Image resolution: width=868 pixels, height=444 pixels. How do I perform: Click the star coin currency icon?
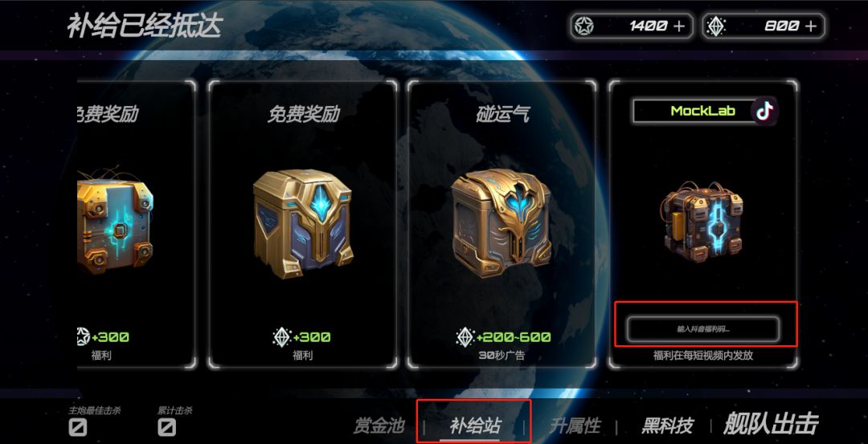[x=584, y=26]
